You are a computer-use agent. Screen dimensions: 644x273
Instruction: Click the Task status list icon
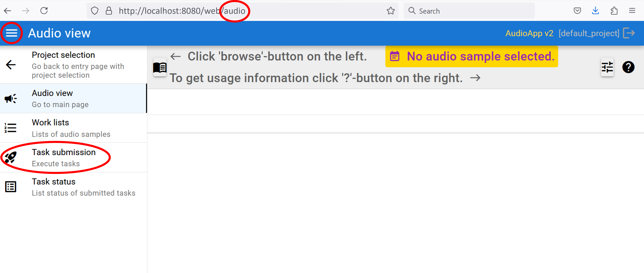click(11, 187)
